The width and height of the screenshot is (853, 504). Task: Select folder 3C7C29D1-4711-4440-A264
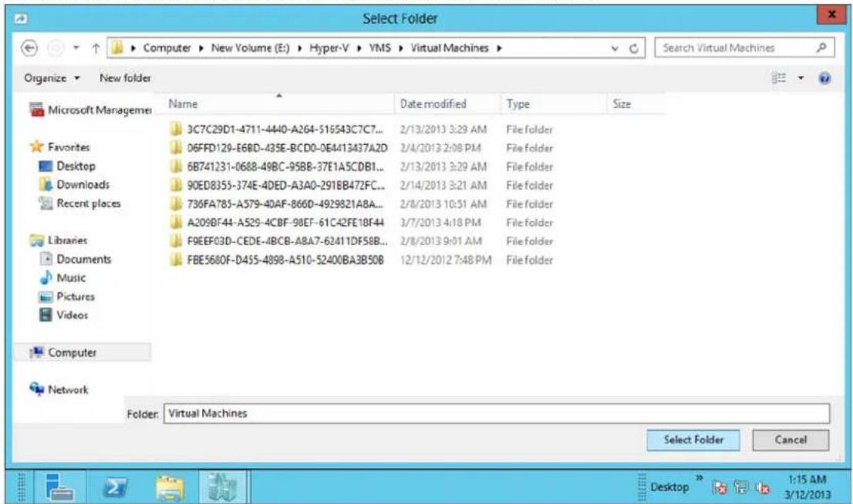[285, 129]
